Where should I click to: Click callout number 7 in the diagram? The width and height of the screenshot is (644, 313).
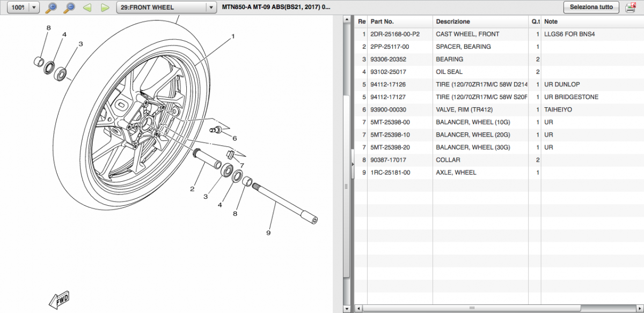pos(242,165)
